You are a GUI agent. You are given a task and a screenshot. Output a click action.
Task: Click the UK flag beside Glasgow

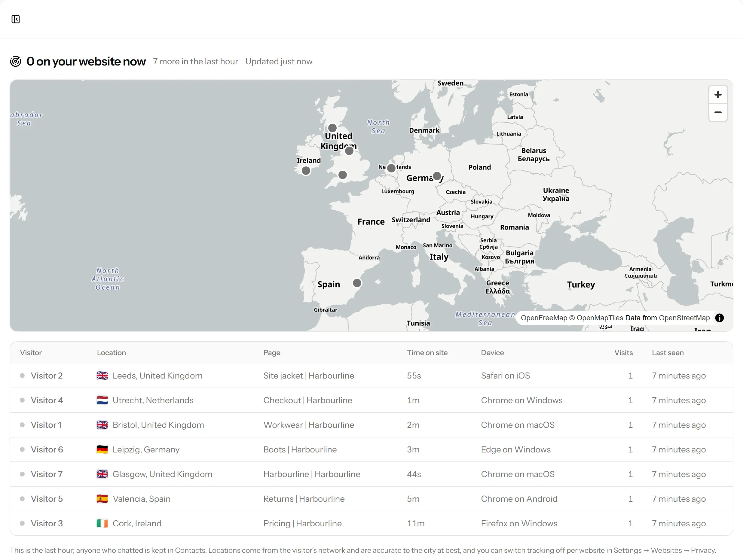tap(102, 474)
